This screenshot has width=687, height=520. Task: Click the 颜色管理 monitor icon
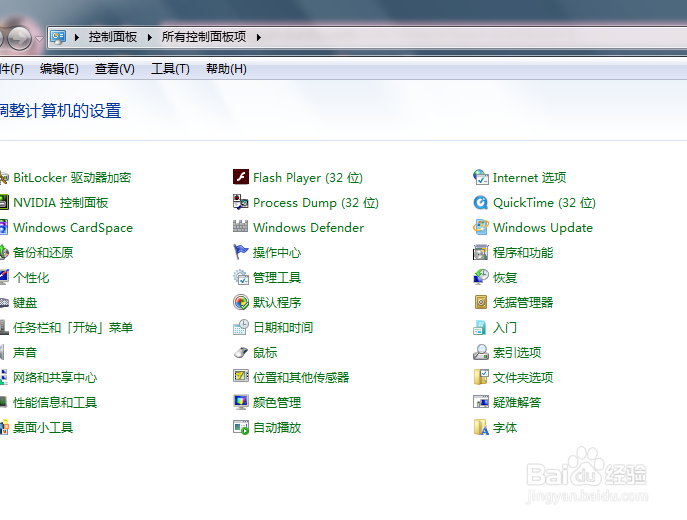click(241, 402)
